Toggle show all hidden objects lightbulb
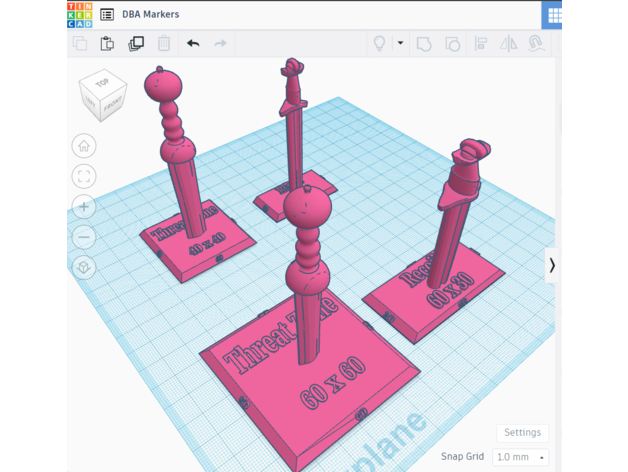628x472 pixels. 379,44
